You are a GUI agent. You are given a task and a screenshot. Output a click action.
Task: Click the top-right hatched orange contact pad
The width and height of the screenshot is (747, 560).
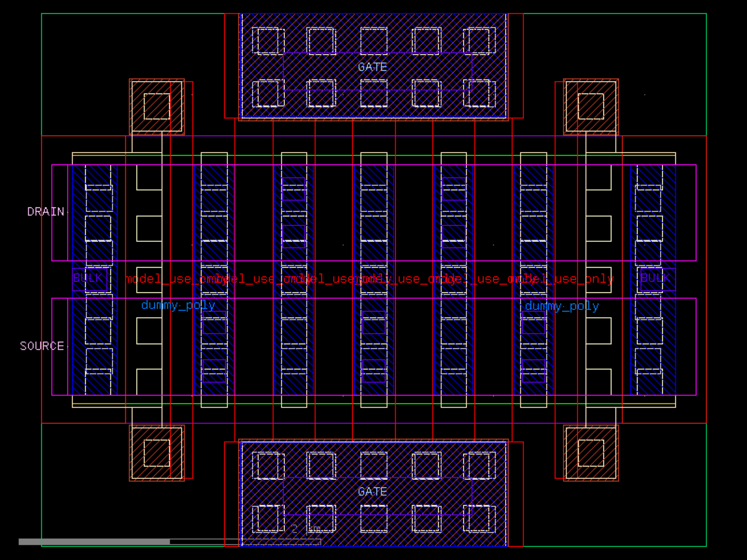click(x=591, y=106)
